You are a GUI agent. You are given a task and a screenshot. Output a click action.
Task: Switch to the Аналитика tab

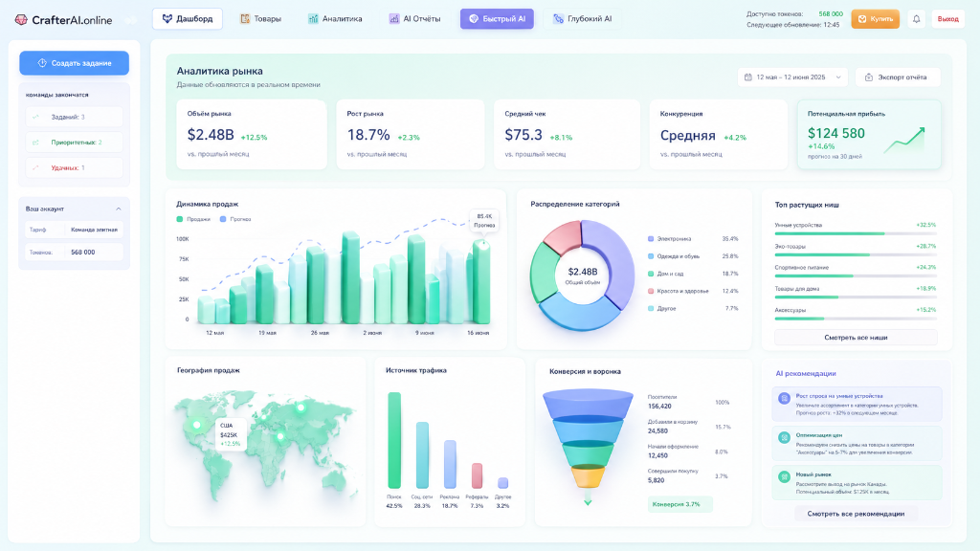point(335,19)
